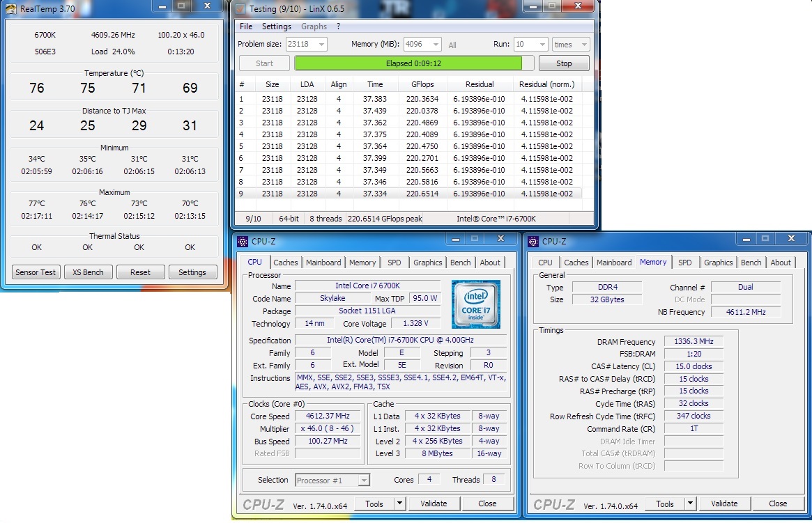Click the 220.6514 GFlops peak status entry
The width and height of the screenshot is (812, 523).
point(385,219)
